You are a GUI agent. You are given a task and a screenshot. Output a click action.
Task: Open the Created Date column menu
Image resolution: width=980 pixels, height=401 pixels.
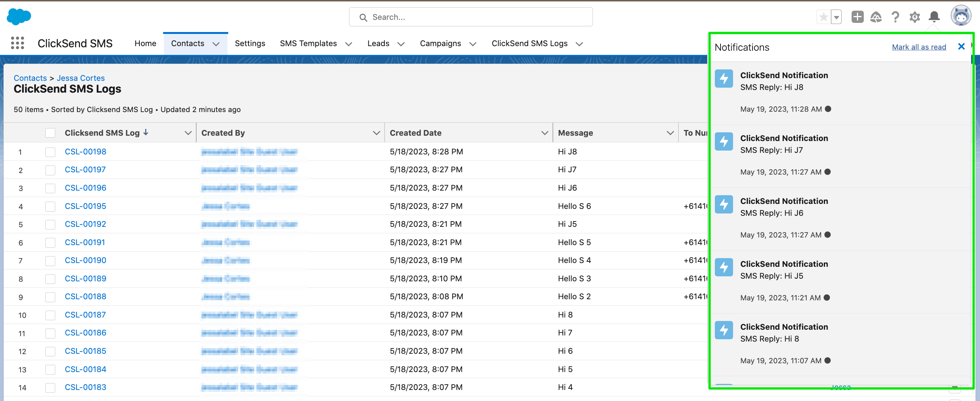point(545,133)
